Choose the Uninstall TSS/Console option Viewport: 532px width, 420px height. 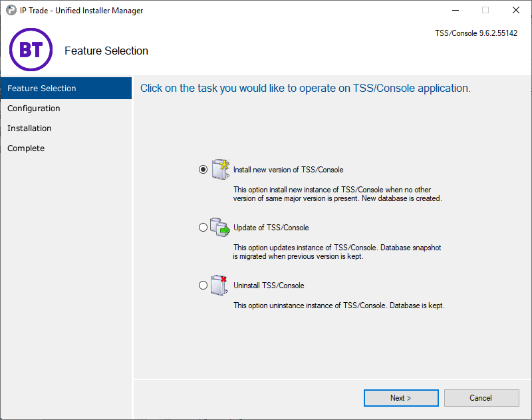(203, 285)
